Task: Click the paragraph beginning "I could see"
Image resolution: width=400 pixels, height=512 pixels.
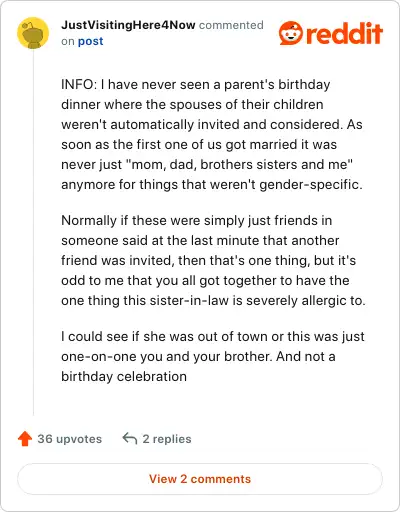Action: click(x=213, y=356)
